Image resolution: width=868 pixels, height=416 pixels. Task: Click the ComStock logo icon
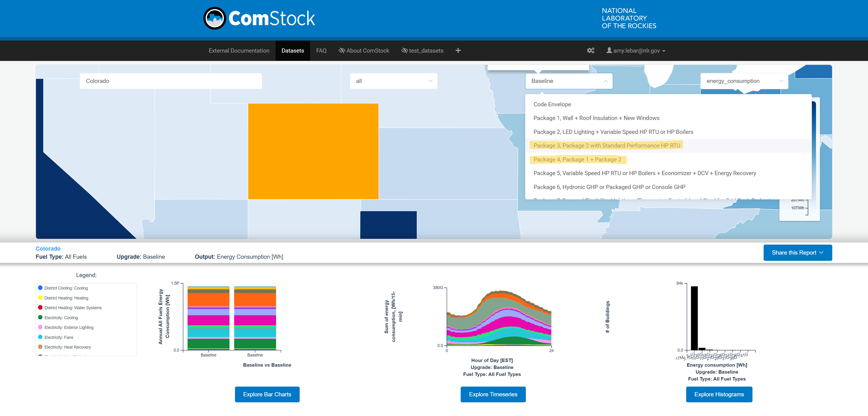[x=214, y=18]
